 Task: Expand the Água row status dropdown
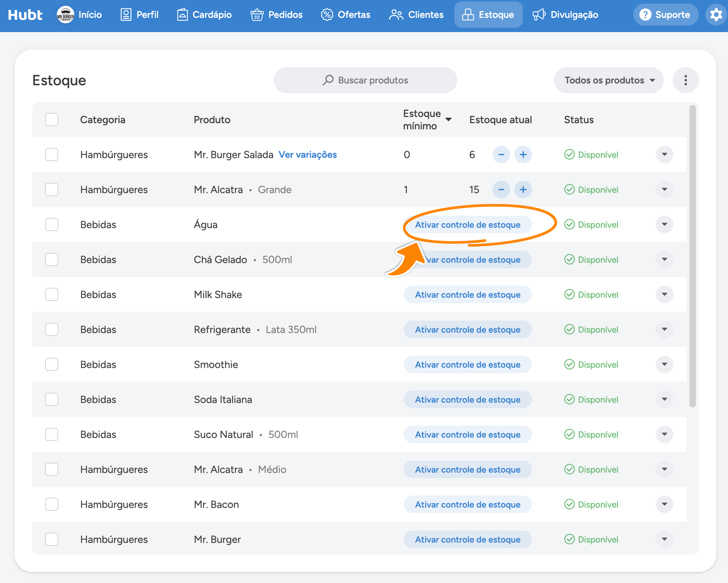click(665, 224)
